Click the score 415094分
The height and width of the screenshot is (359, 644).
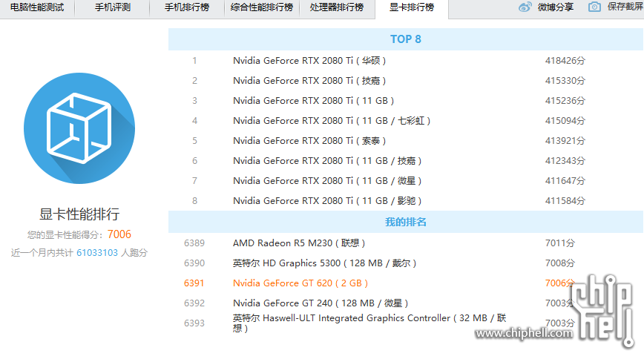tap(565, 121)
